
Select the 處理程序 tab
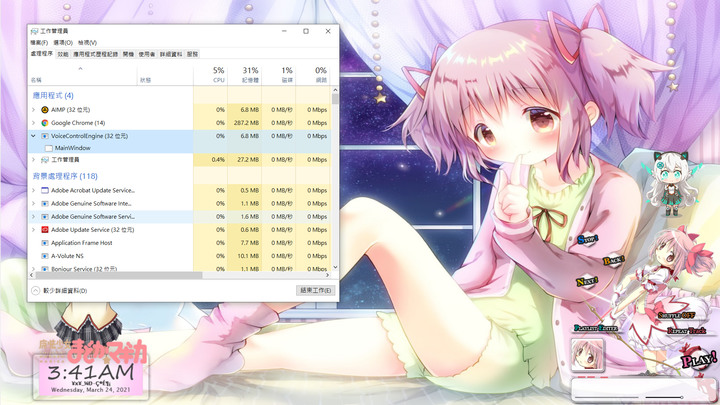(x=42, y=54)
